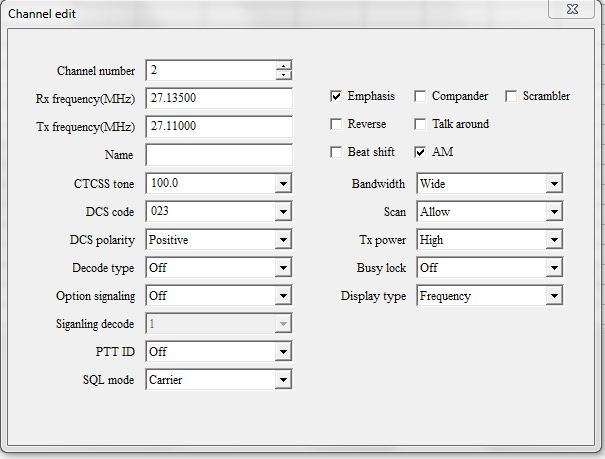Expand the Bandwidth dropdown
Screen dimensions: 605x459
point(554,184)
